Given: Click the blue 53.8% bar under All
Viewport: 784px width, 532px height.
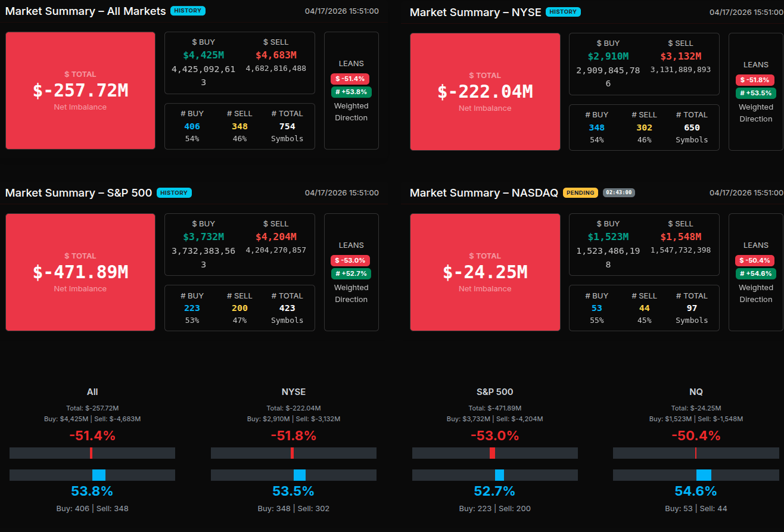Looking at the screenshot, I should click(99, 475).
